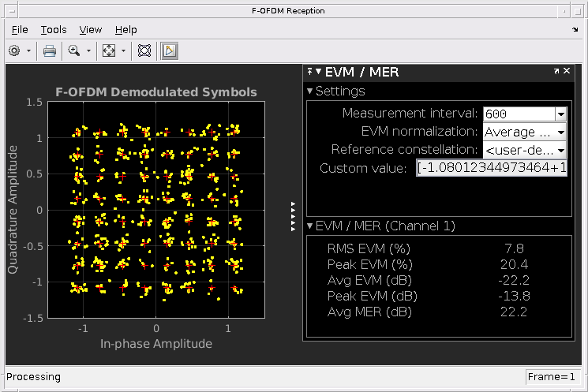Open the File menu
Image resolution: width=588 pixels, height=392 pixels.
pos(20,30)
